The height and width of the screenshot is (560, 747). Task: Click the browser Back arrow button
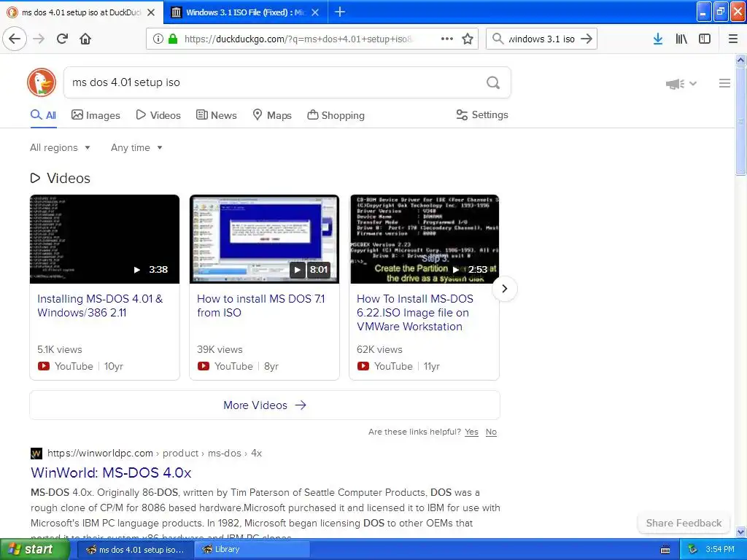click(x=15, y=39)
